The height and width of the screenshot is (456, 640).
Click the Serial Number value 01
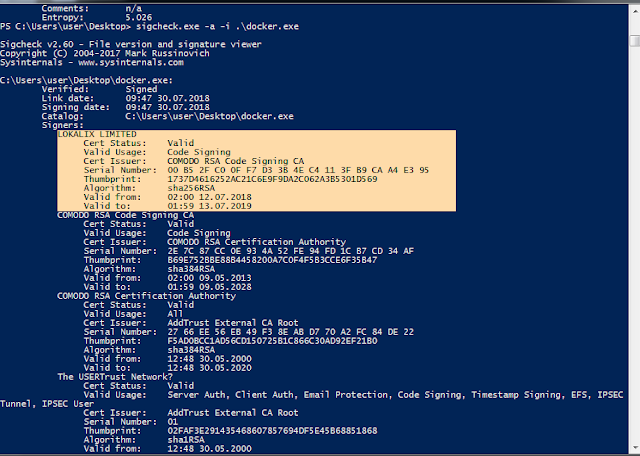click(x=173, y=422)
